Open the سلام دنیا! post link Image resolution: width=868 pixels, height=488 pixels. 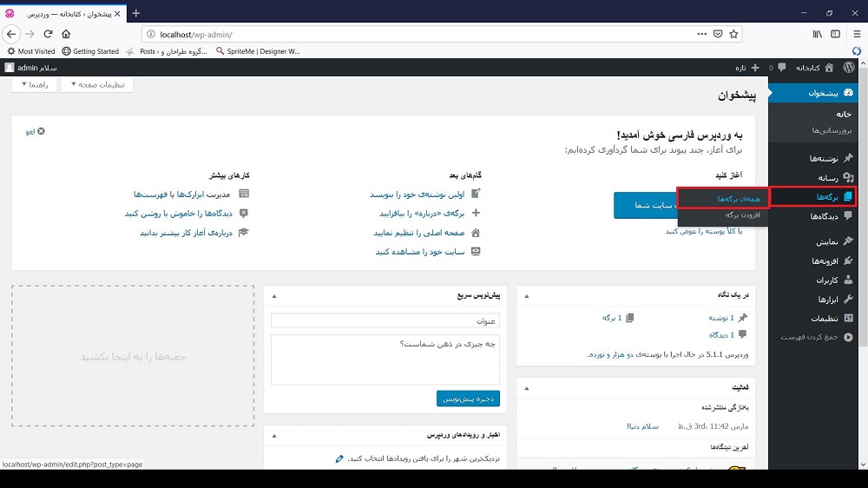click(x=642, y=426)
